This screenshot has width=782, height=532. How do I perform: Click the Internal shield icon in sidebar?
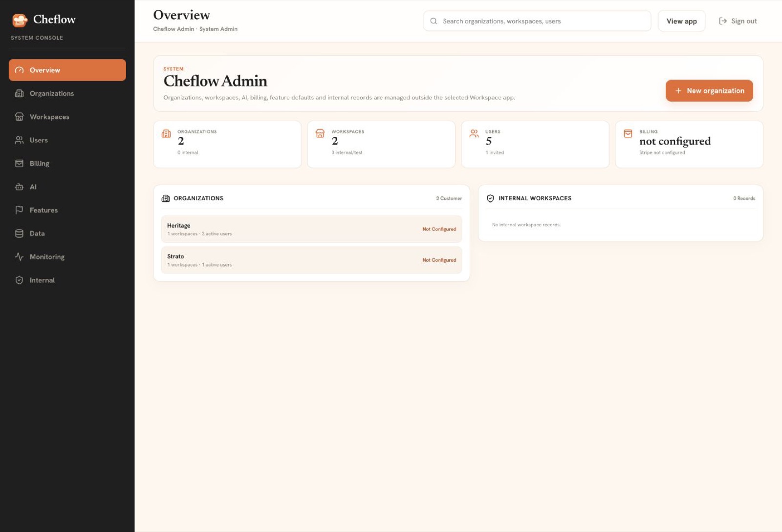click(19, 280)
